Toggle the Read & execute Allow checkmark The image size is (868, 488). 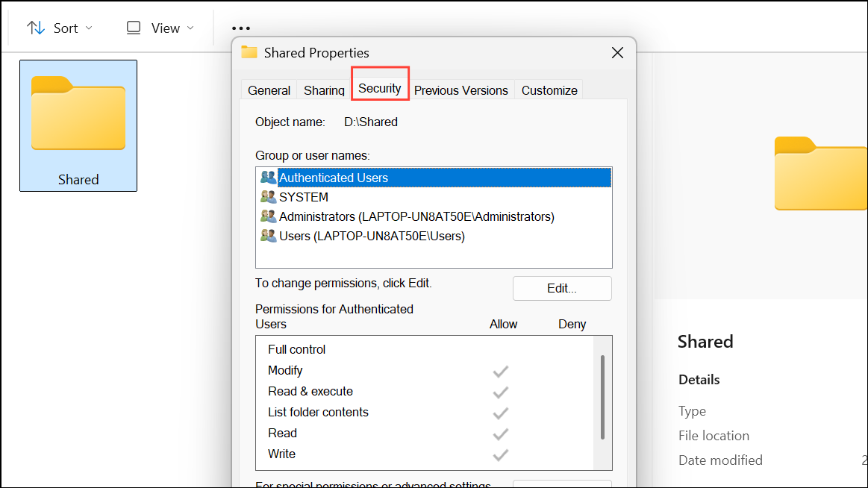[500, 391]
